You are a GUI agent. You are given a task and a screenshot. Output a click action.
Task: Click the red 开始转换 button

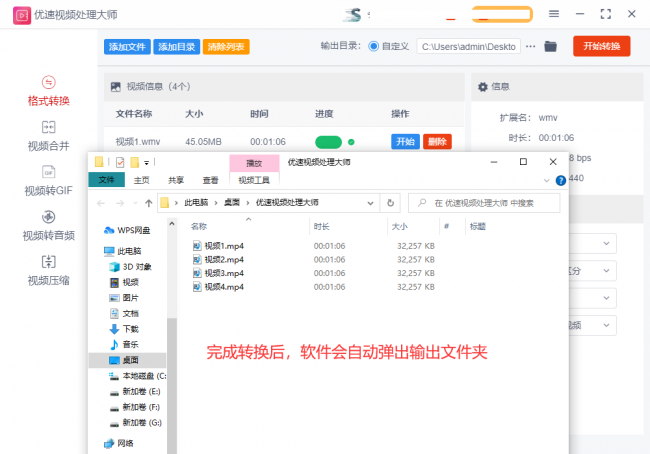pos(601,46)
